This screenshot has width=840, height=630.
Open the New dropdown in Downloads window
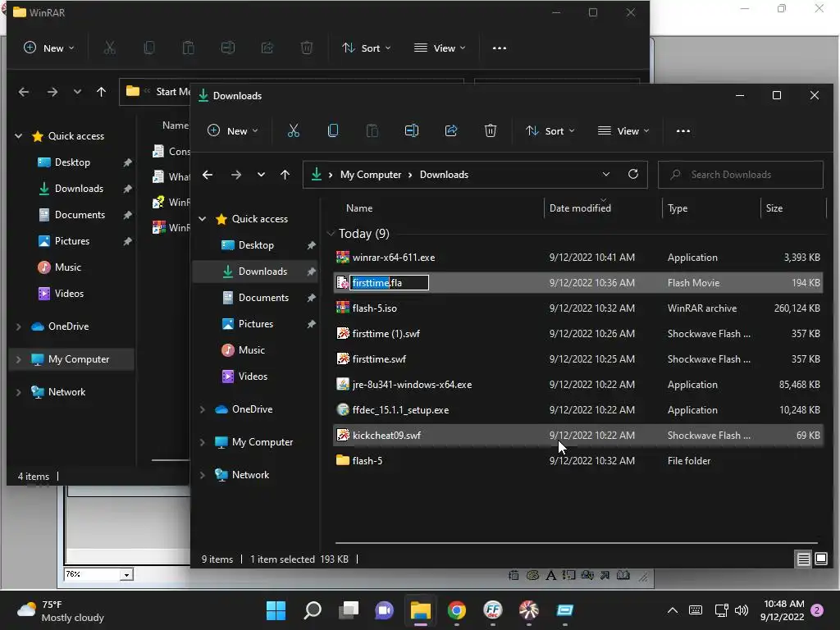pyautogui.click(x=232, y=130)
